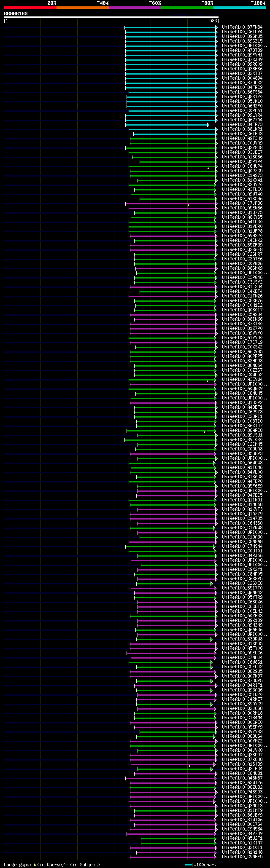Click label UniRef100_B1XX41
The width and height of the screenshot is (270, 868).
click(x=242, y=180)
